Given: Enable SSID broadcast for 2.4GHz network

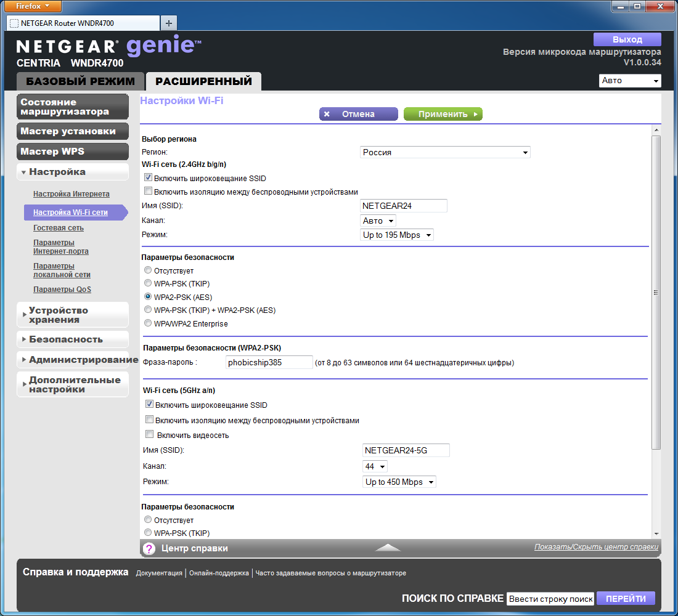Looking at the screenshot, I should (x=148, y=177).
